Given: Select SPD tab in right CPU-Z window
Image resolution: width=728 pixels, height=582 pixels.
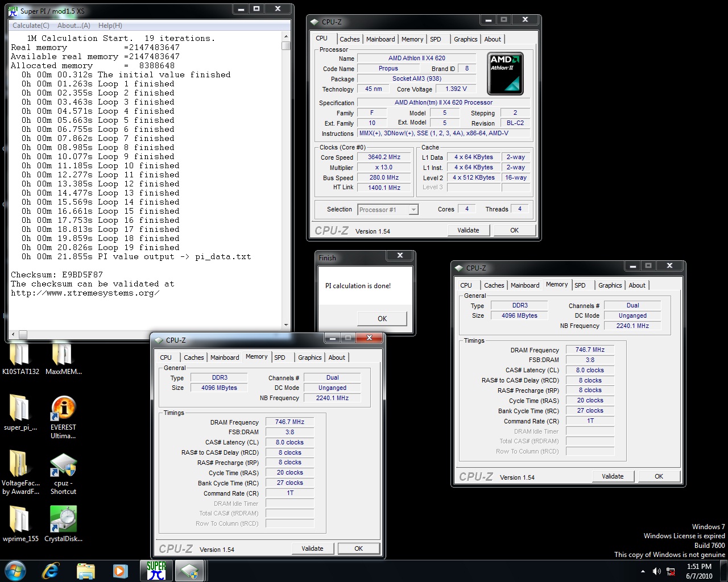Looking at the screenshot, I should click(x=580, y=285).
